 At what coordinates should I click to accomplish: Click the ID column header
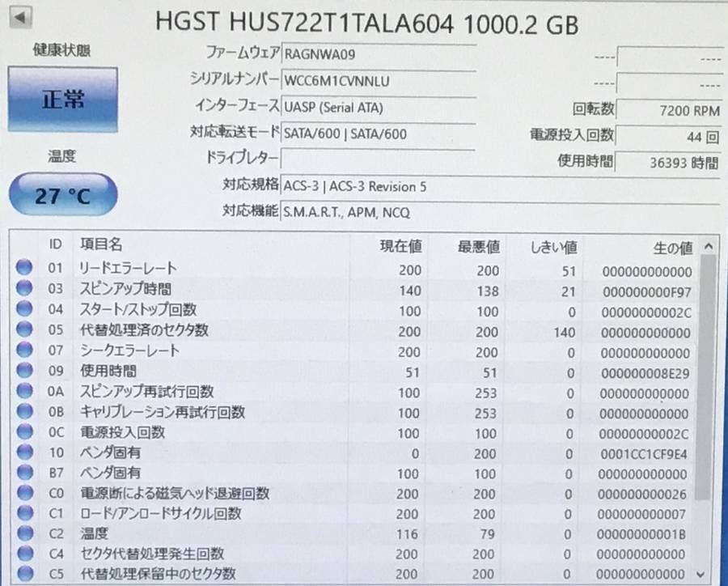click(55, 244)
